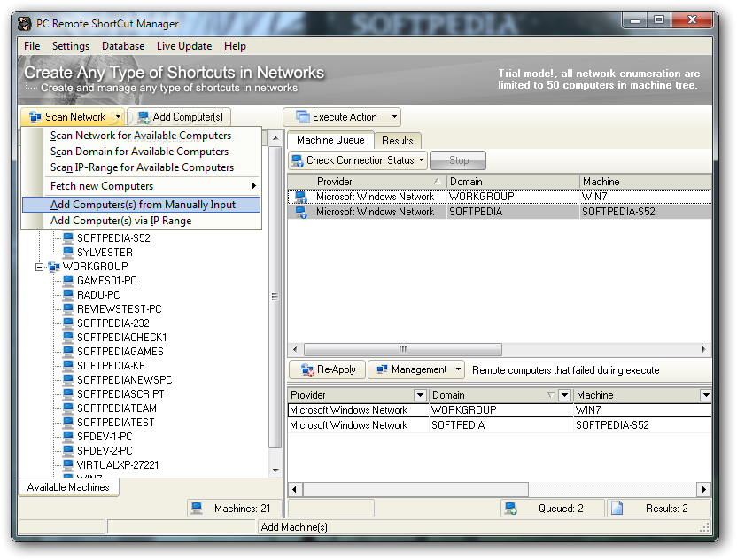The width and height of the screenshot is (737, 560).
Task: Choose Scan Domain for Available Computers
Action: 140,152
